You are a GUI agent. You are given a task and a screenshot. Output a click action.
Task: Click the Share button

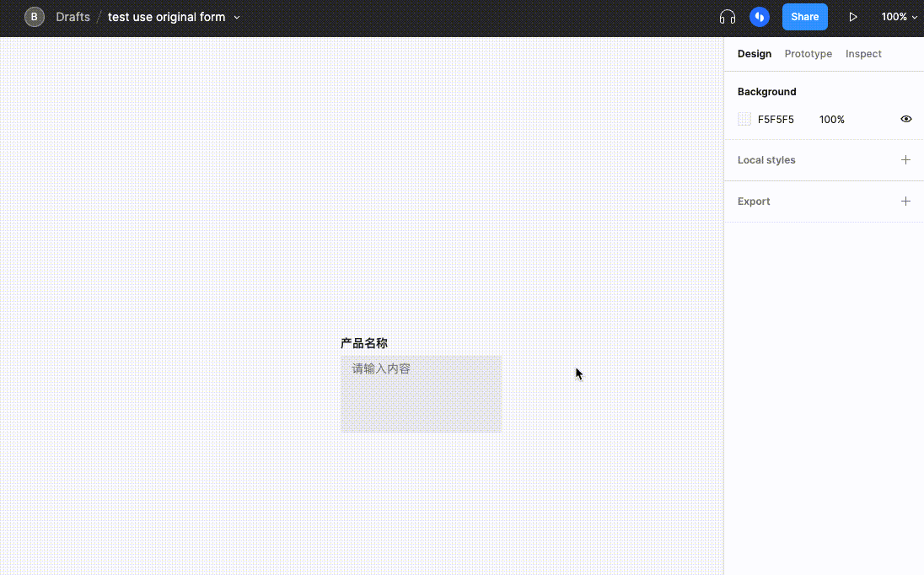(804, 16)
